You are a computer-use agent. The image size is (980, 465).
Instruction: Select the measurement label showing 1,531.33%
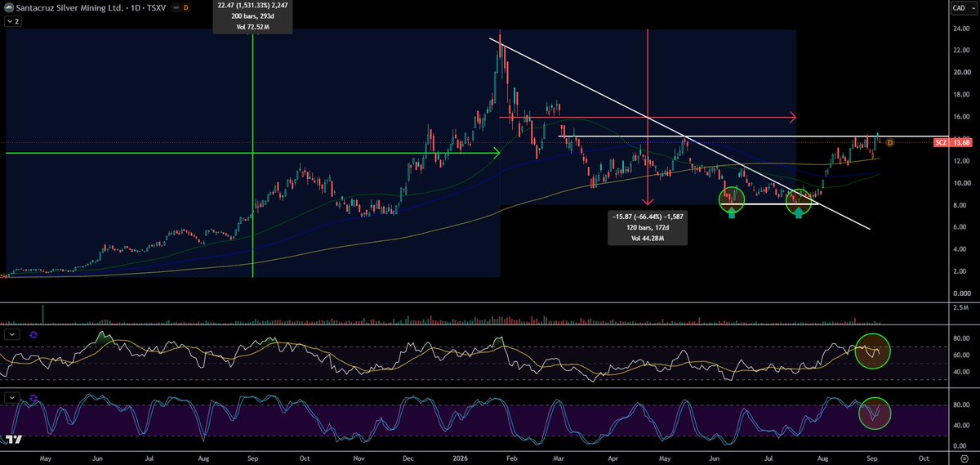[x=252, y=16]
